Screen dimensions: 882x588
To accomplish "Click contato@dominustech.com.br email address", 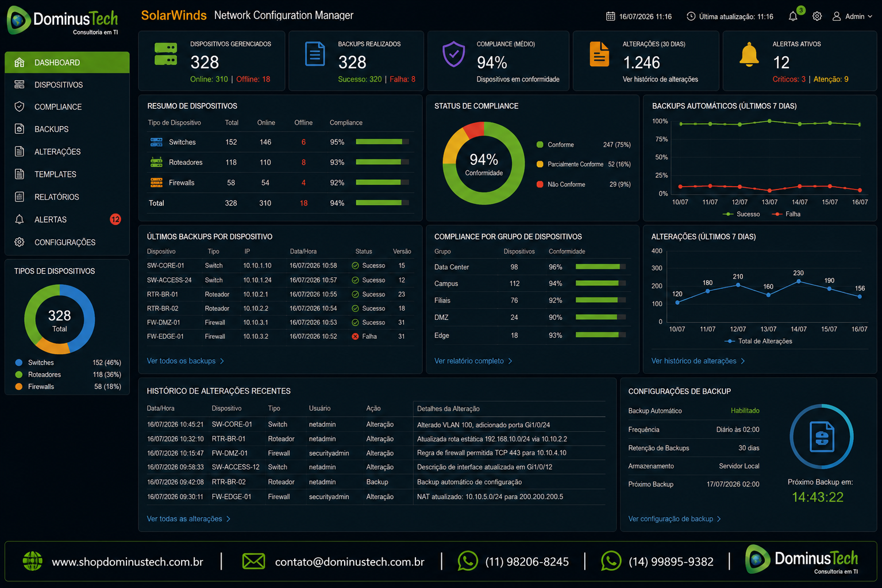I will coord(349,562).
